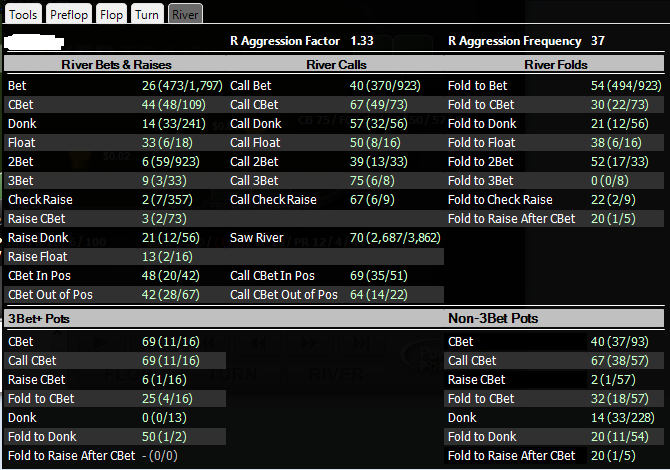The height and width of the screenshot is (470, 670).
Task: Select the River tab
Action: tap(185, 14)
